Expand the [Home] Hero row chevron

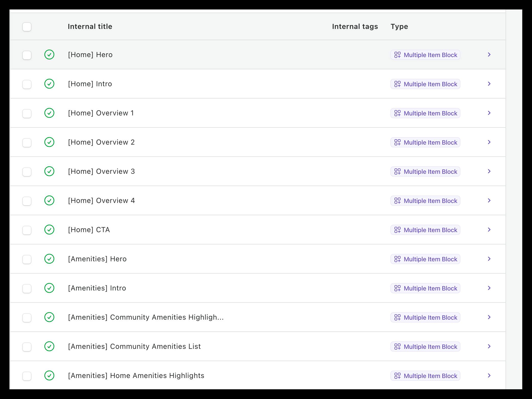(x=489, y=55)
